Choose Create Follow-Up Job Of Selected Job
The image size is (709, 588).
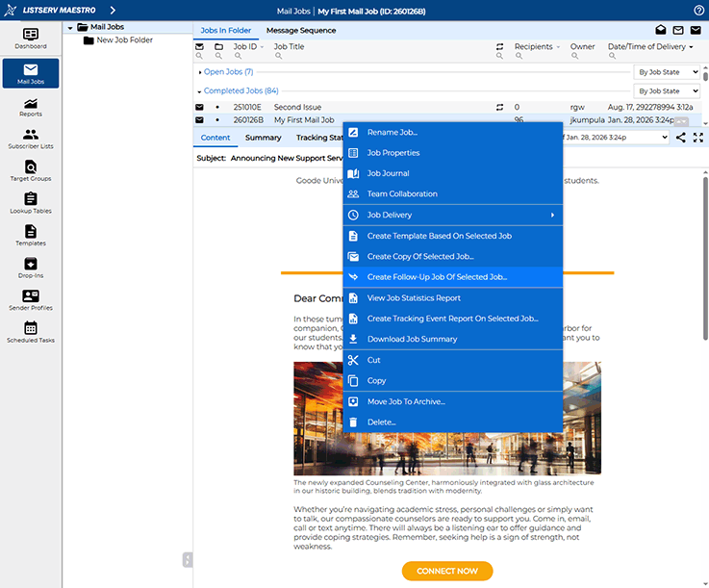point(437,277)
